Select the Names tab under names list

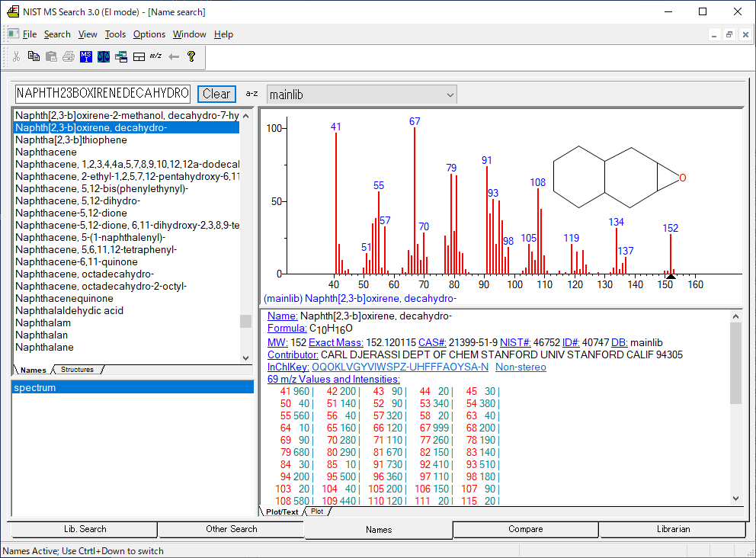[x=33, y=370]
